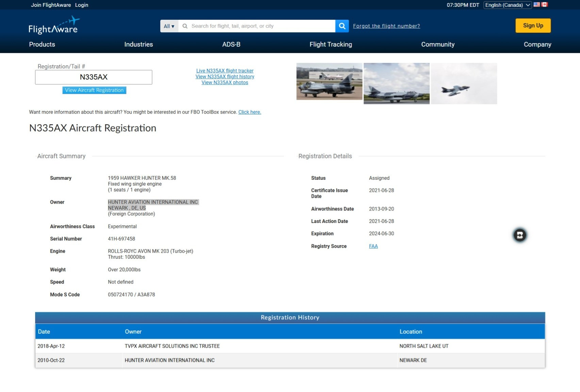Click the Location column header
Screen dimensions: 580x392
coord(411,331)
